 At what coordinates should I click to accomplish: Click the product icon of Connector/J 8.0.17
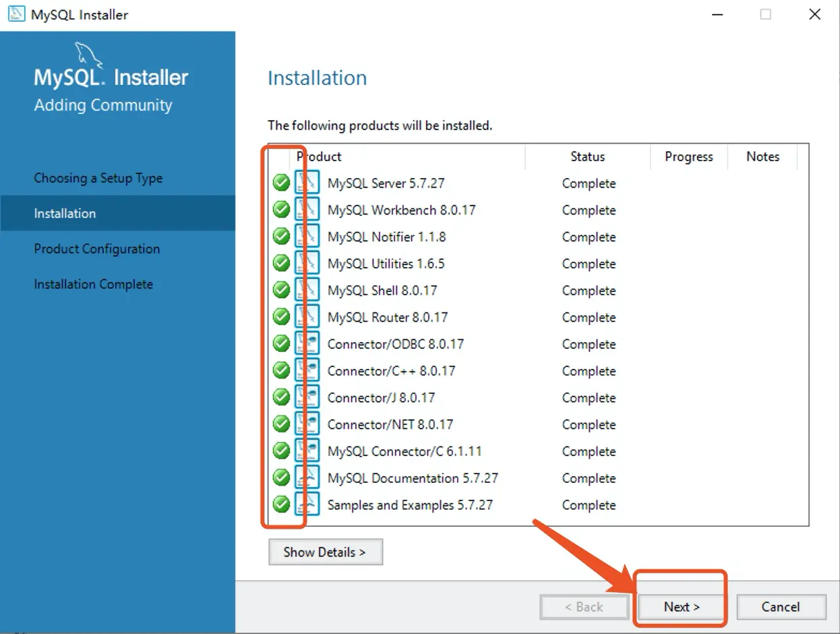point(307,397)
